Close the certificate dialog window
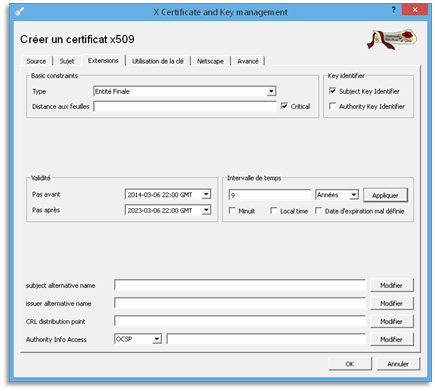This screenshot has height=391, width=435. [x=415, y=10]
